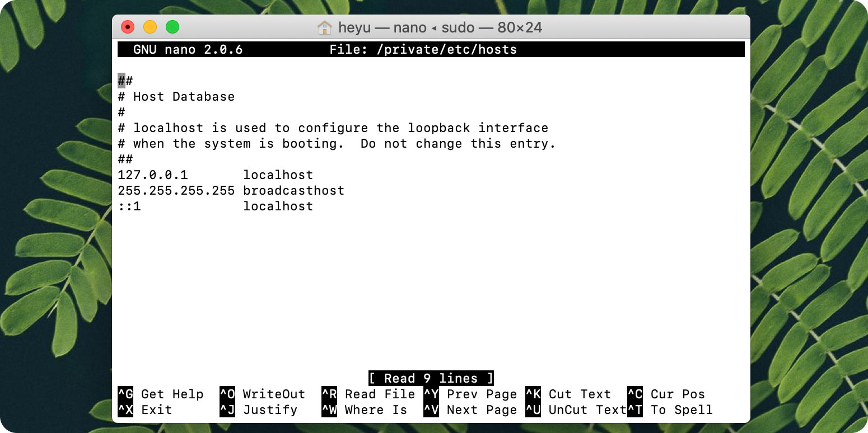Click the '::1' IPv6 address

[129, 206]
